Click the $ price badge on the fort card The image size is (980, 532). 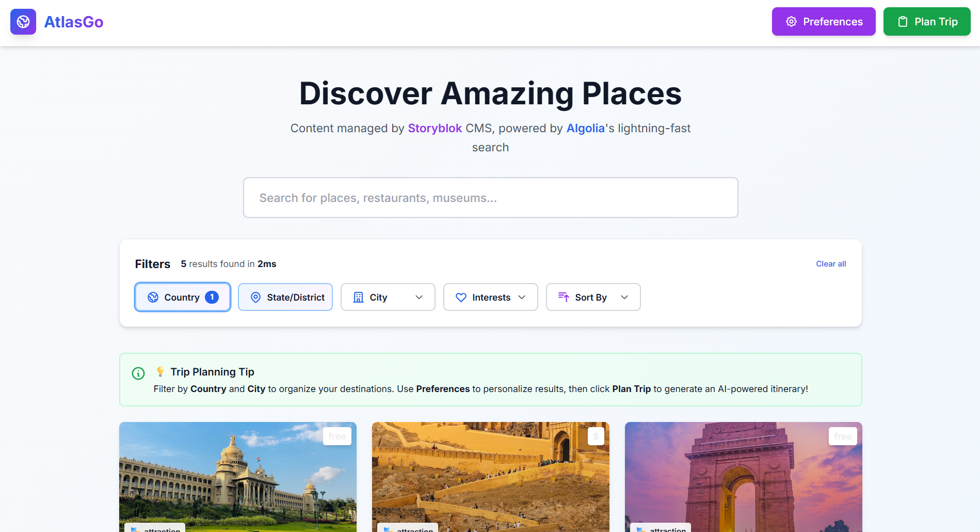pos(596,436)
